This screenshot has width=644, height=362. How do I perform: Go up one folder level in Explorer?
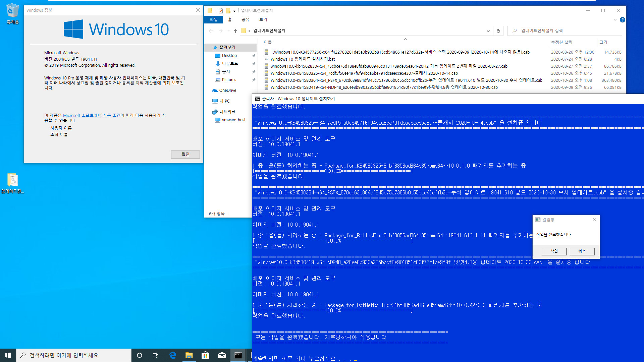(235, 31)
